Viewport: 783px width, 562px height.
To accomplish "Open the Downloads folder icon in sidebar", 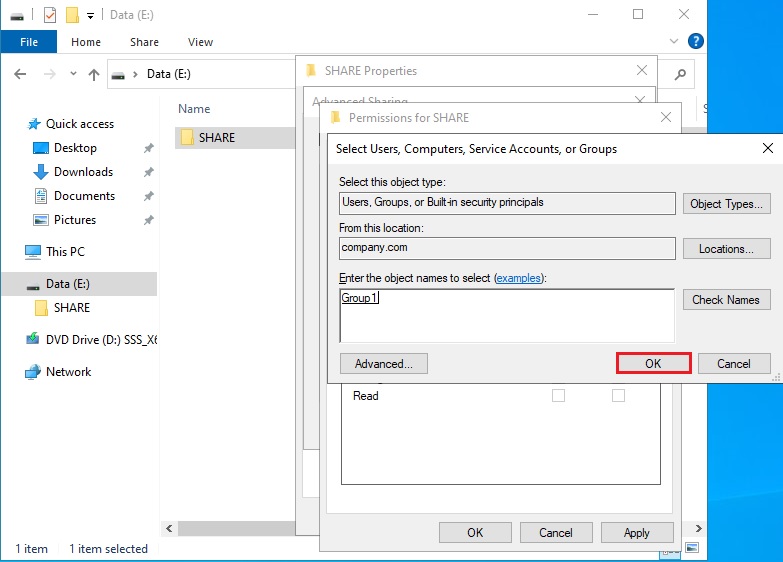I will [41, 172].
